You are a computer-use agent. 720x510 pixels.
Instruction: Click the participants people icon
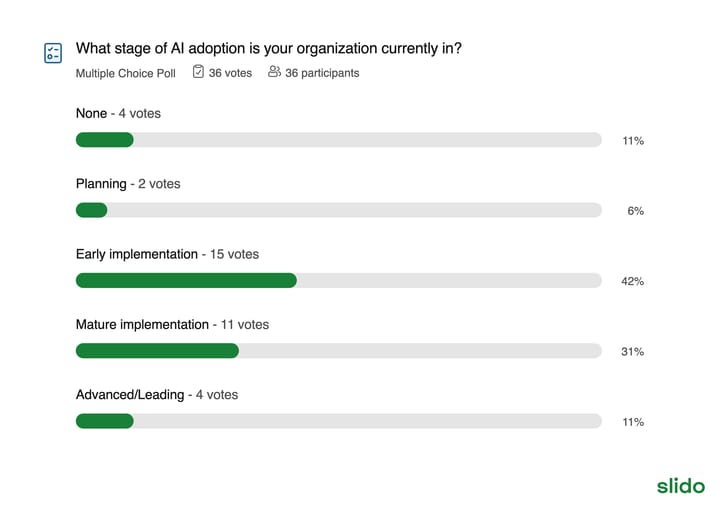point(274,72)
